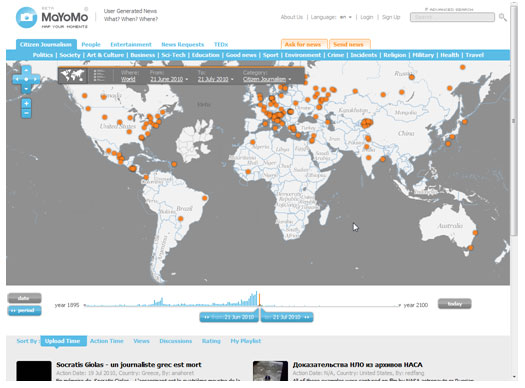Filter by Sci-Tech category
This screenshot has height=388, width=525.
click(173, 55)
